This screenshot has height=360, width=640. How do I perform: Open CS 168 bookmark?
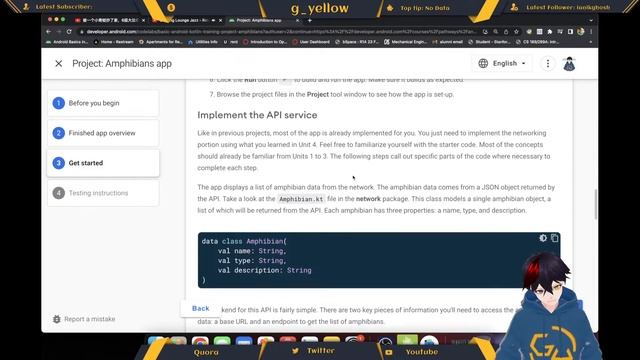click(x=537, y=42)
